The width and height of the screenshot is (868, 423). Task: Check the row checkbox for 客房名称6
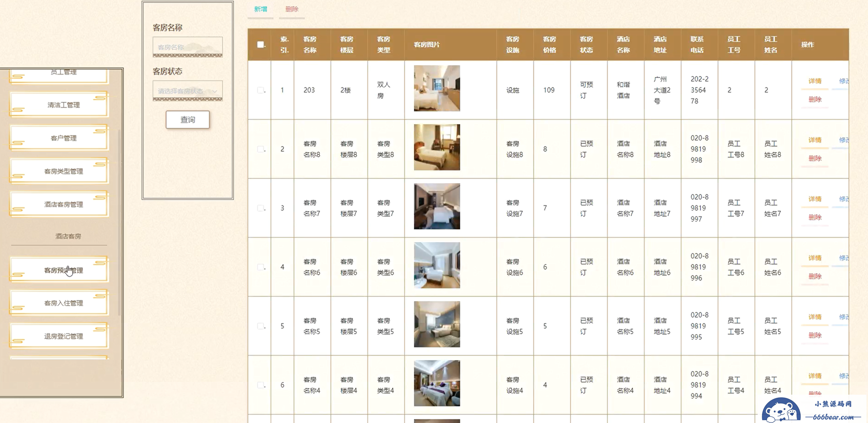(x=260, y=267)
